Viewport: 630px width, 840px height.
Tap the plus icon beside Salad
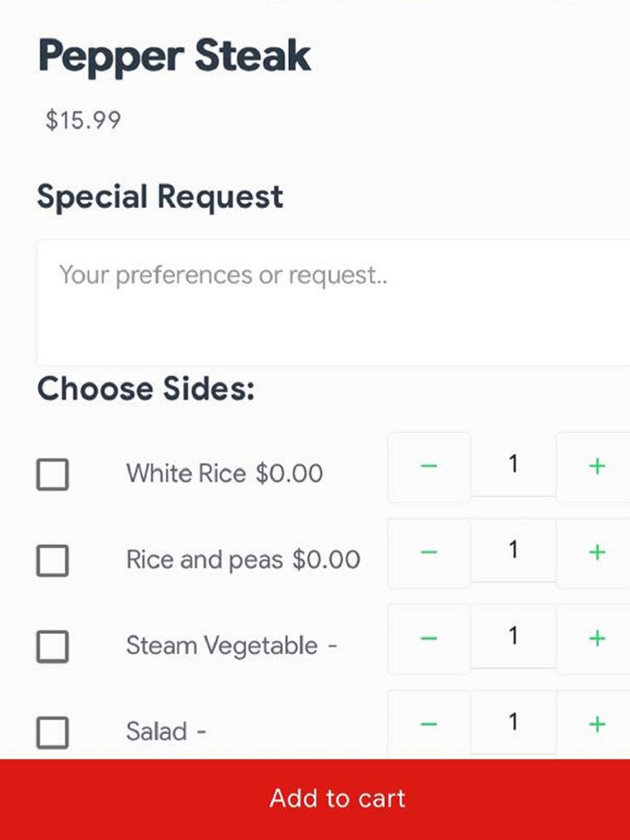(x=596, y=724)
